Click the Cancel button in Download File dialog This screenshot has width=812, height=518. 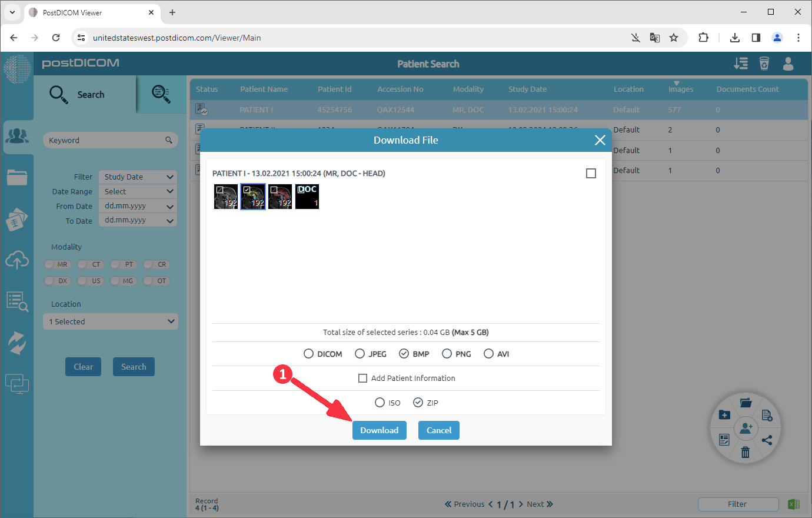438,430
